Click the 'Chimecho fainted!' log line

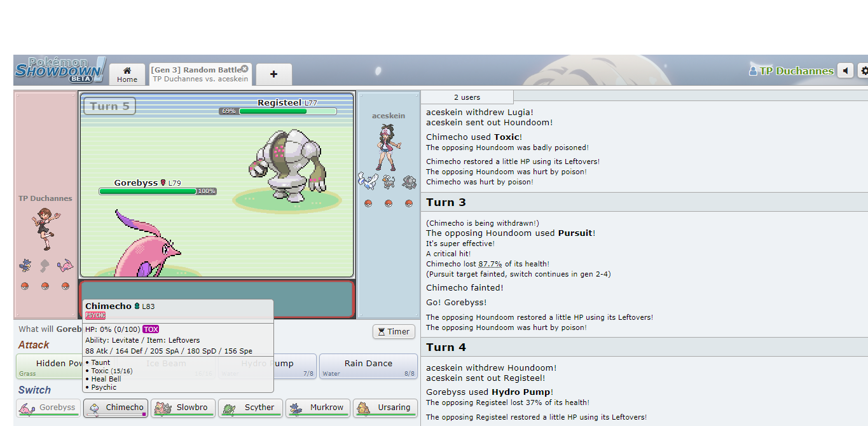click(465, 287)
